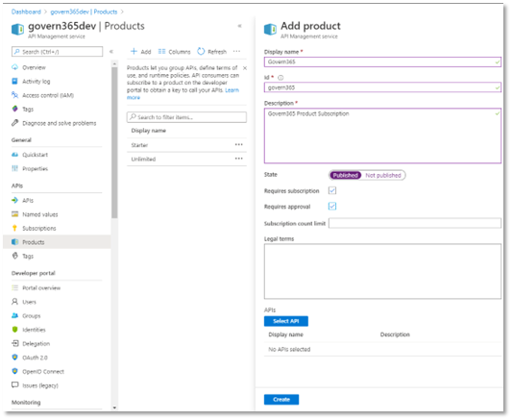
Task: Click the Add product header icon
Action: coord(270,29)
